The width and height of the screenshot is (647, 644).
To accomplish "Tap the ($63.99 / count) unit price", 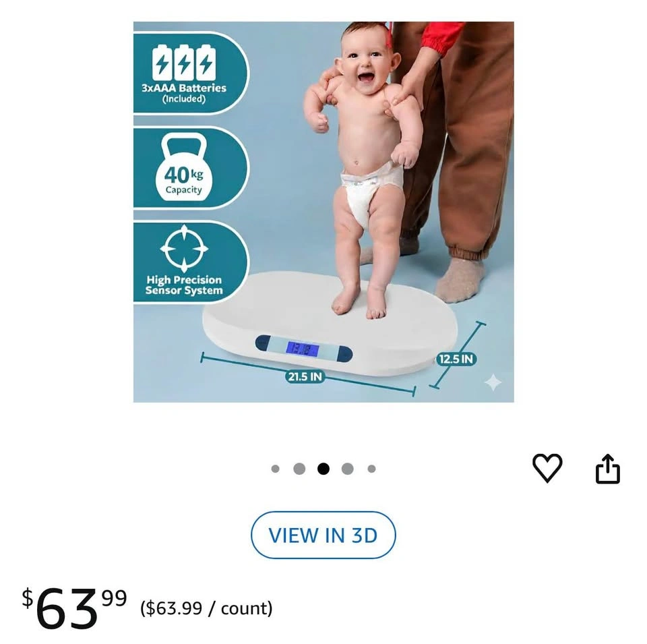I will tap(206, 608).
